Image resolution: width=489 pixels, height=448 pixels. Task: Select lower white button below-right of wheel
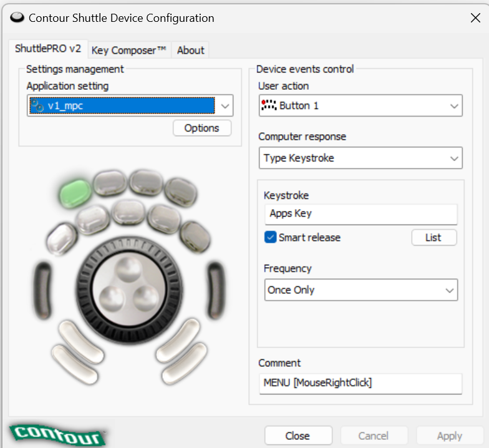tap(184, 363)
